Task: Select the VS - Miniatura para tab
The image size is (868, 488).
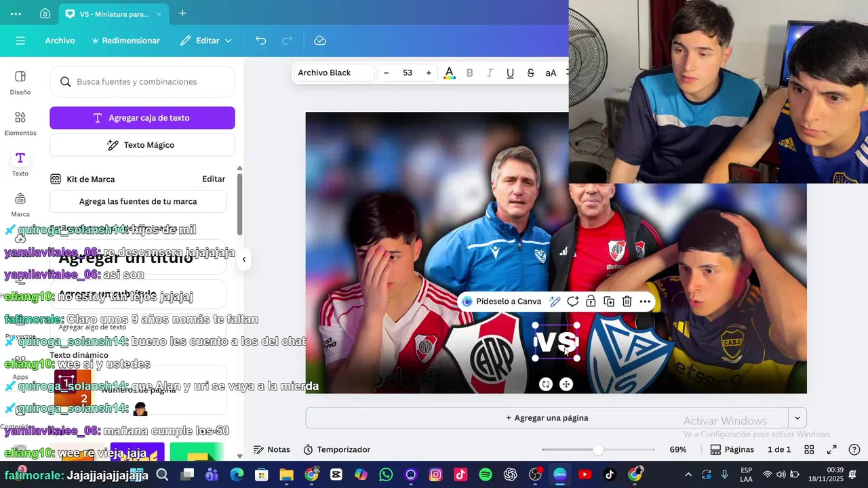Action: click(x=114, y=14)
